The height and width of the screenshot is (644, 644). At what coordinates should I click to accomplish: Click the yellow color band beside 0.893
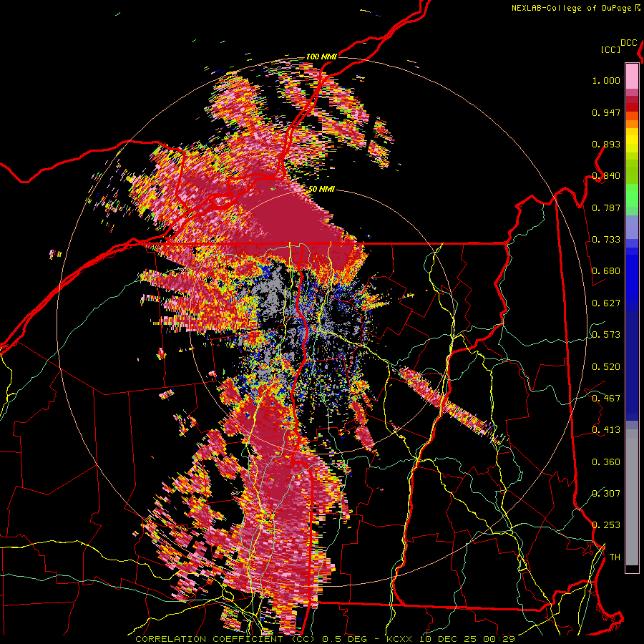tap(632, 141)
